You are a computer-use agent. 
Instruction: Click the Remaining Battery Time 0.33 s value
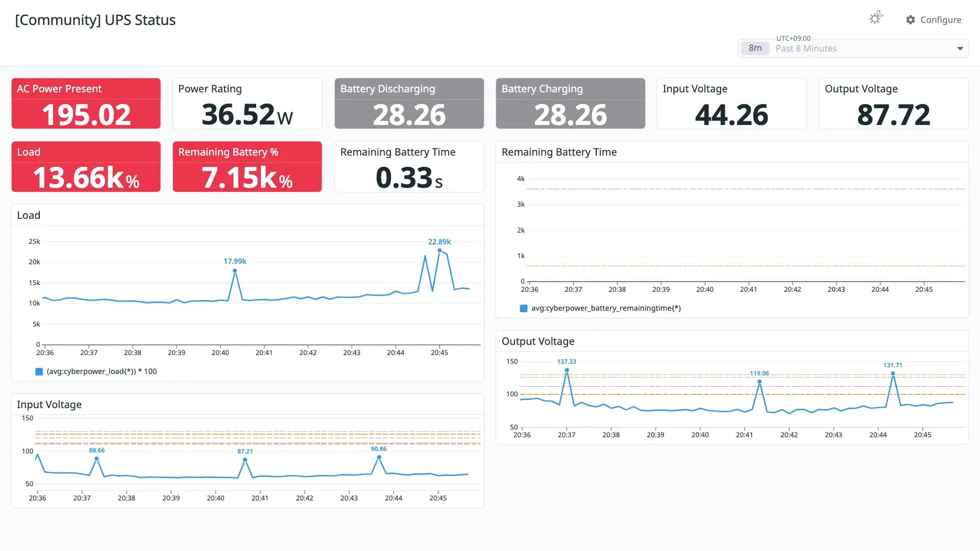click(409, 178)
